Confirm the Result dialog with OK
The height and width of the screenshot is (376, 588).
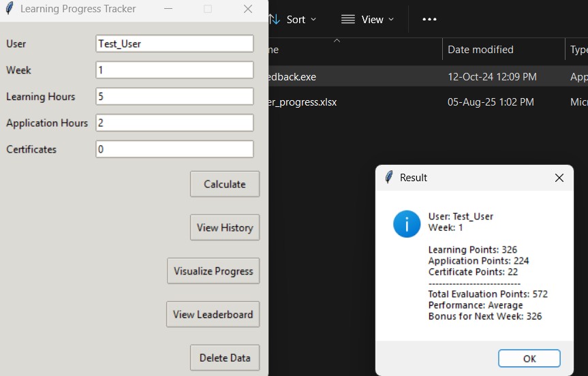tap(529, 358)
